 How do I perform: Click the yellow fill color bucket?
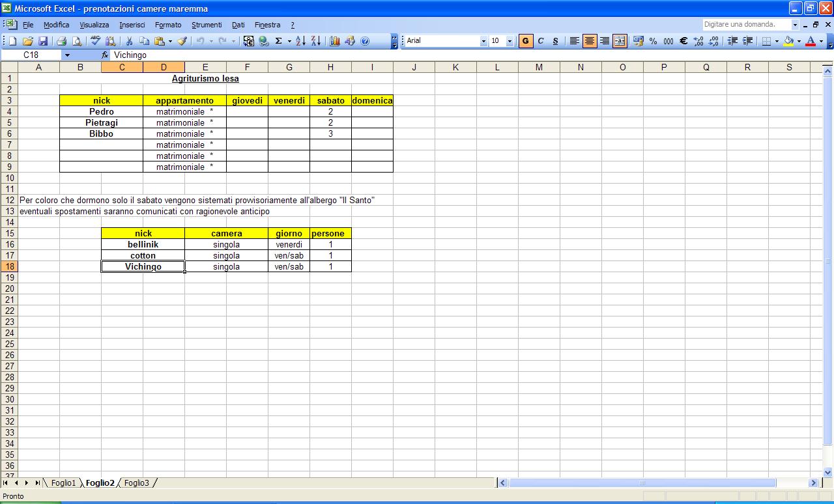pos(788,41)
